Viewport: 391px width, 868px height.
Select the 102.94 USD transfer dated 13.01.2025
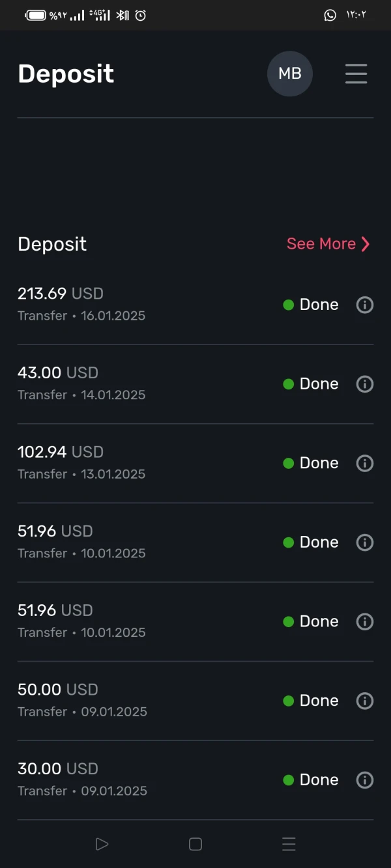tap(81, 462)
